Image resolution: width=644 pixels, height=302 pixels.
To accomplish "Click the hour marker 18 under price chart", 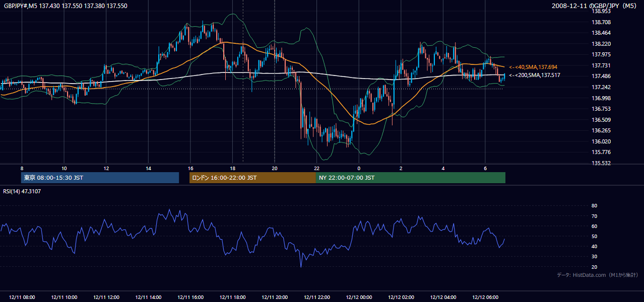I will pos(232,168).
